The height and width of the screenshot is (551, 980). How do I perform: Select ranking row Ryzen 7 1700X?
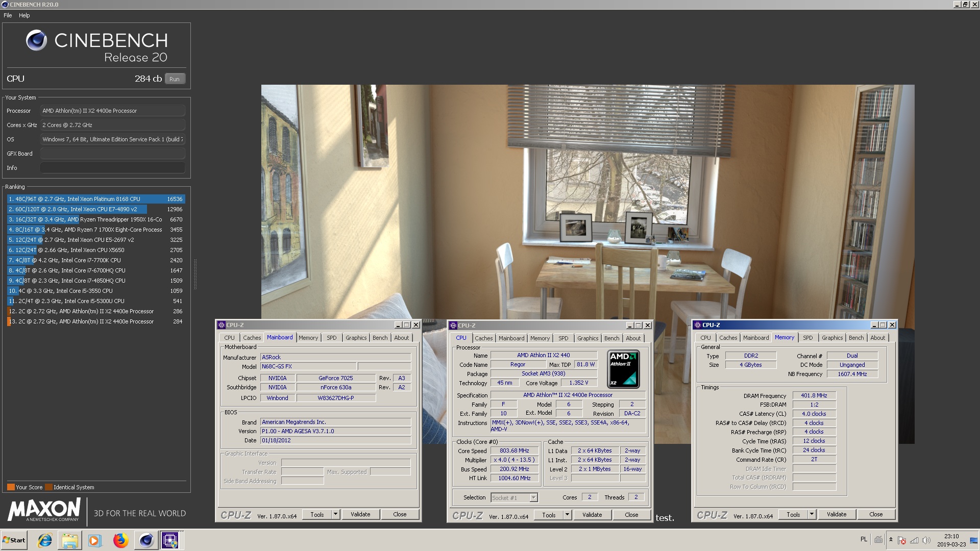pyautogui.click(x=95, y=230)
